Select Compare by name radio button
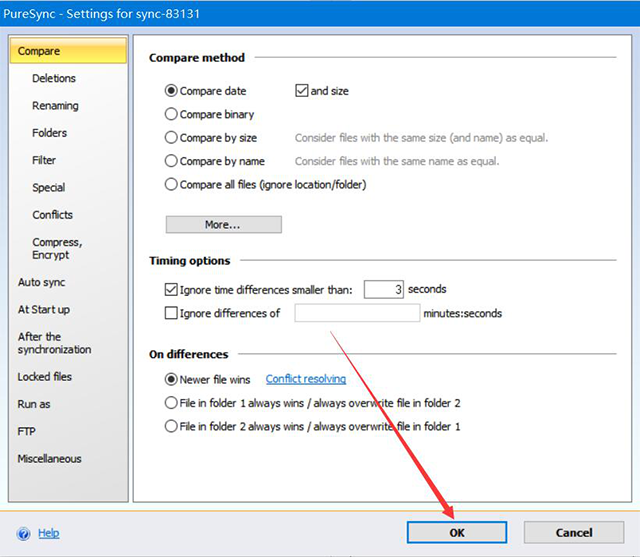This screenshot has width=640, height=557. (171, 161)
